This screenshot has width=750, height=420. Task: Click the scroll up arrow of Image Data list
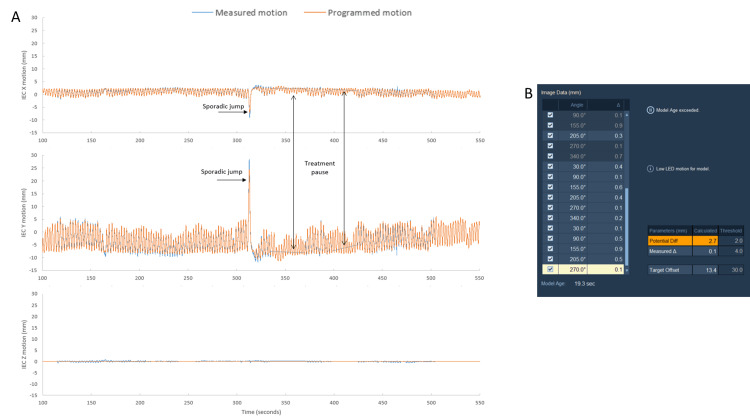tap(627, 115)
